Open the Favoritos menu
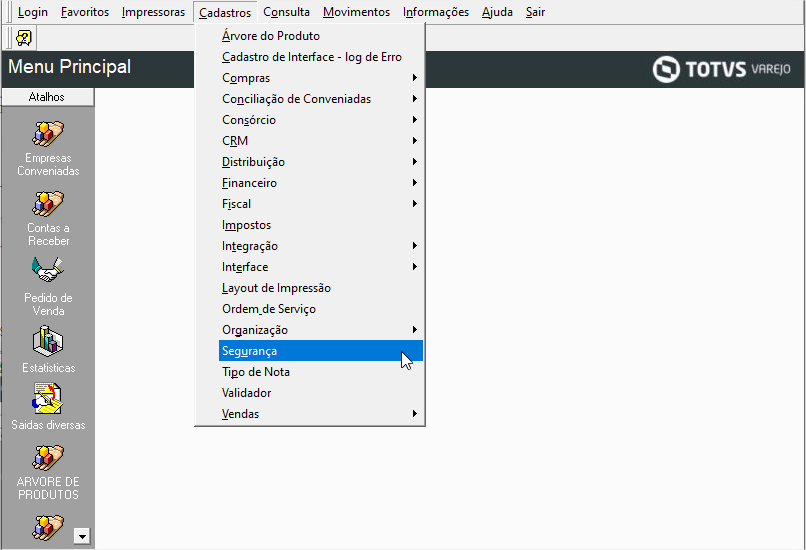The image size is (806, 550). click(x=85, y=12)
